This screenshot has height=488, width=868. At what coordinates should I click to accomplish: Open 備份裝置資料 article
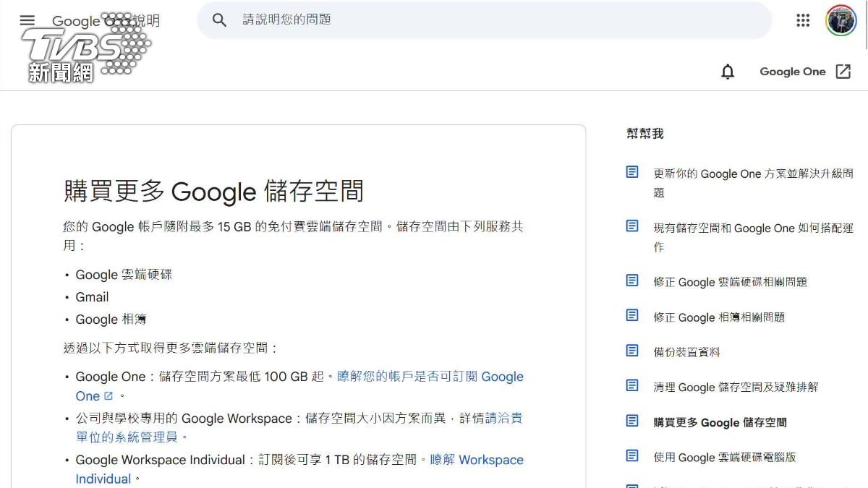686,352
